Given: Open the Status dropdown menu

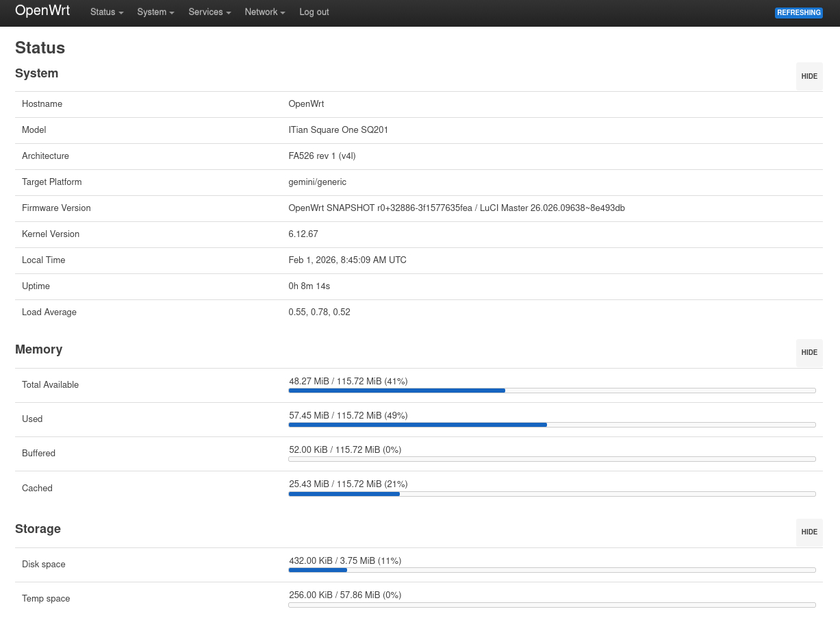Looking at the screenshot, I should pyautogui.click(x=107, y=12).
